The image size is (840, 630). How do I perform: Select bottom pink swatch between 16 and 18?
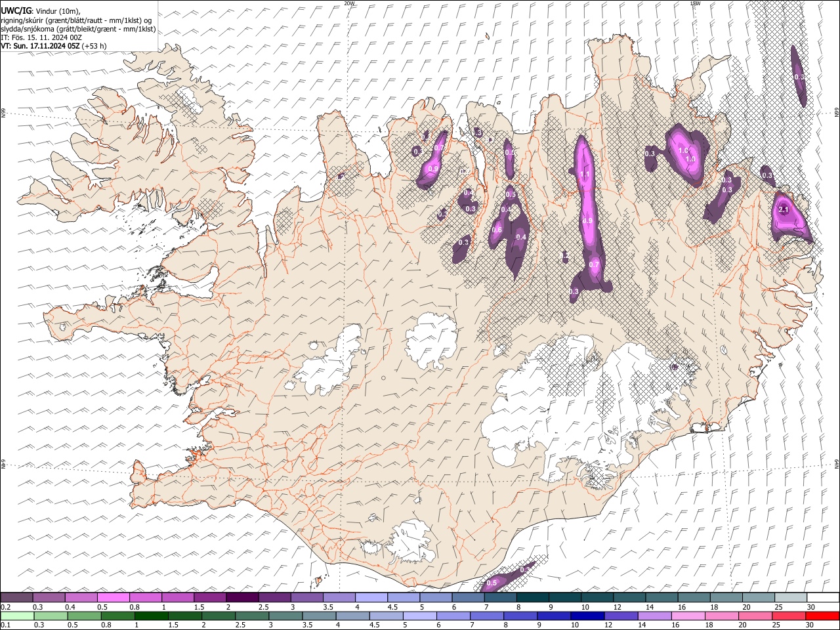[x=687, y=616]
